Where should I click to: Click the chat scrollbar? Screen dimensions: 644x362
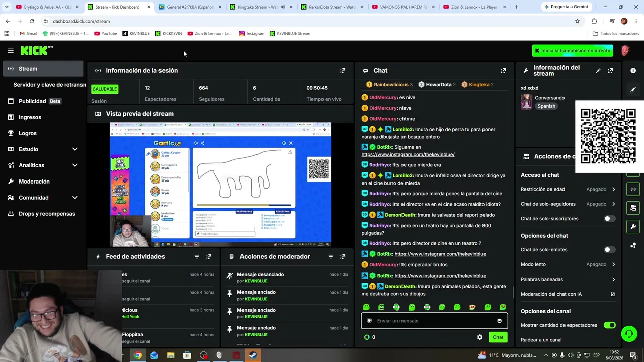pos(513,292)
